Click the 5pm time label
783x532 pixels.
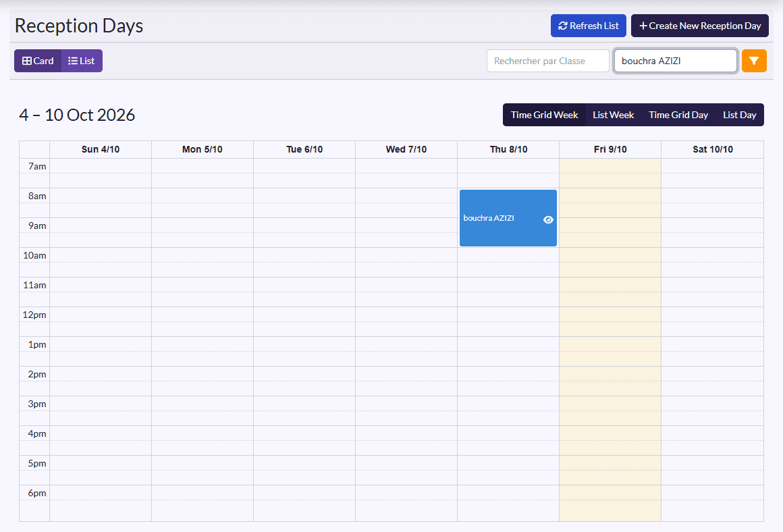coord(37,464)
